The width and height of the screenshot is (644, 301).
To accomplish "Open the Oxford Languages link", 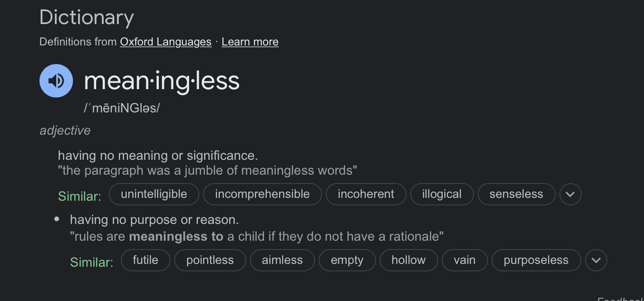I will (166, 42).
